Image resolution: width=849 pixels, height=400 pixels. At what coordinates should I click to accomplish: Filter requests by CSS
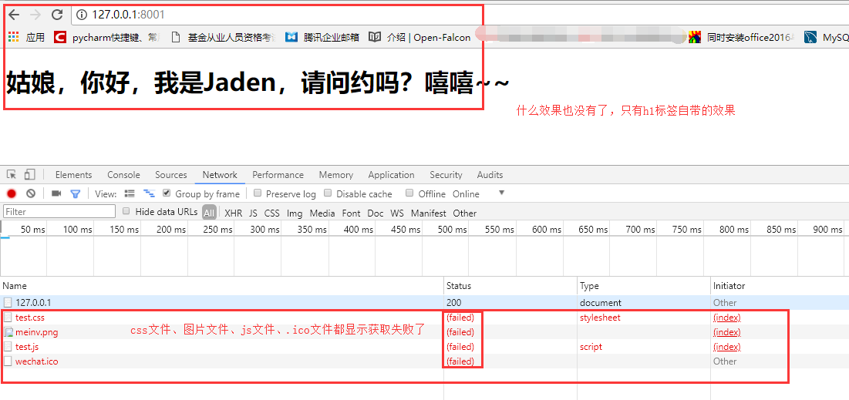pos(272,213)
